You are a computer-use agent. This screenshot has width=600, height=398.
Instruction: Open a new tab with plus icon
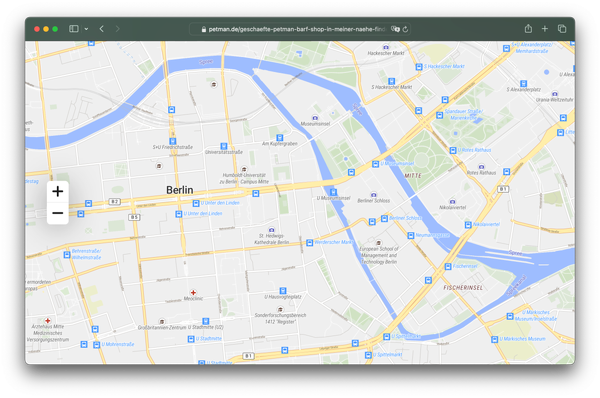point(545,29)
